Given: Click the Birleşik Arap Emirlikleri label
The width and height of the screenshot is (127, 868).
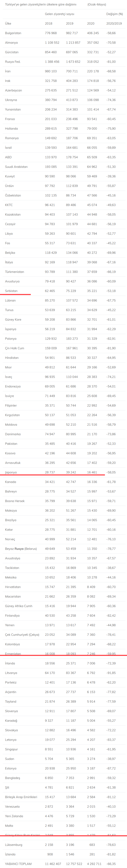Looking at the screenshot, I should [21, 797].
